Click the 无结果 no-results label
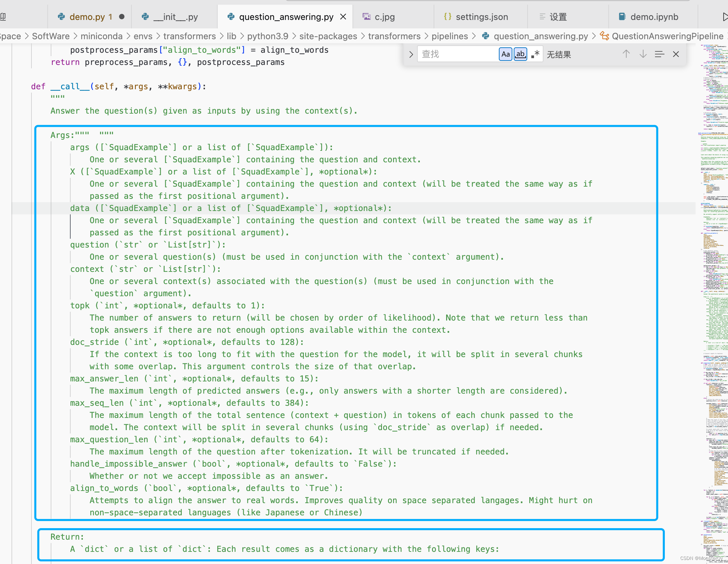 click(559, 54)
